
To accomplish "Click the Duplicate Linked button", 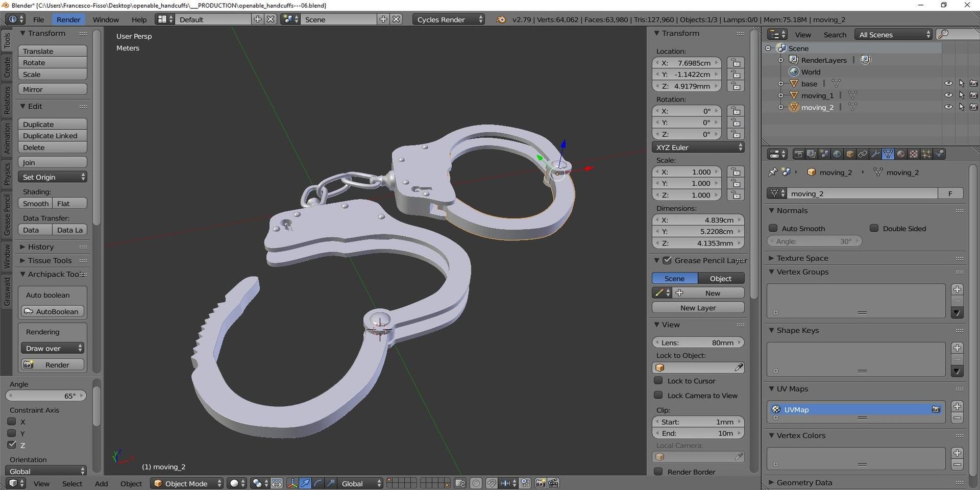I will 53,136.
